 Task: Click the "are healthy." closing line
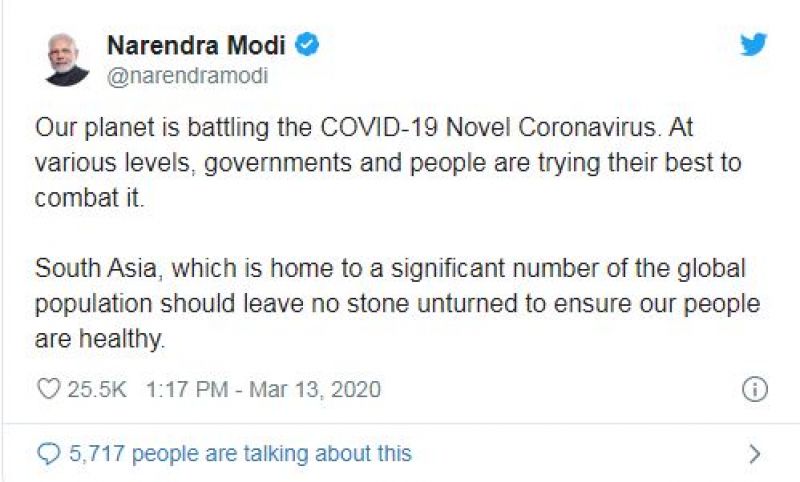pos(99,340)
